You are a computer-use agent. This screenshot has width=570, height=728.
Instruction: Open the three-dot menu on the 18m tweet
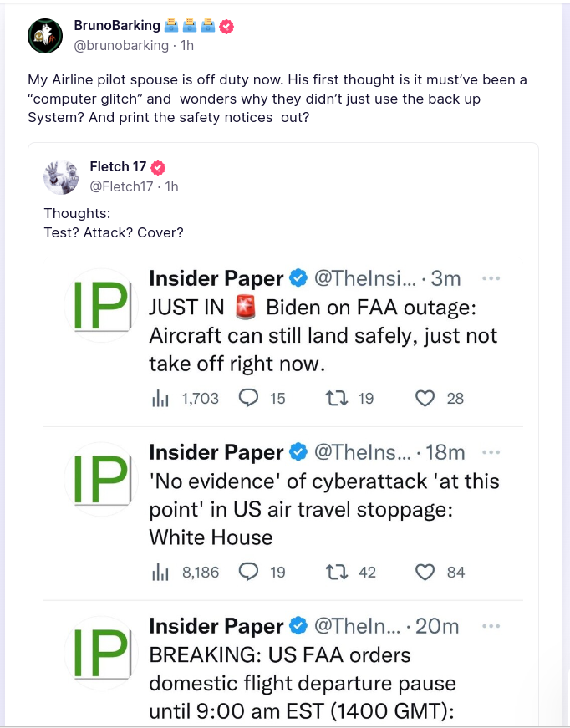pyautogui.click(x=492, y=452)
